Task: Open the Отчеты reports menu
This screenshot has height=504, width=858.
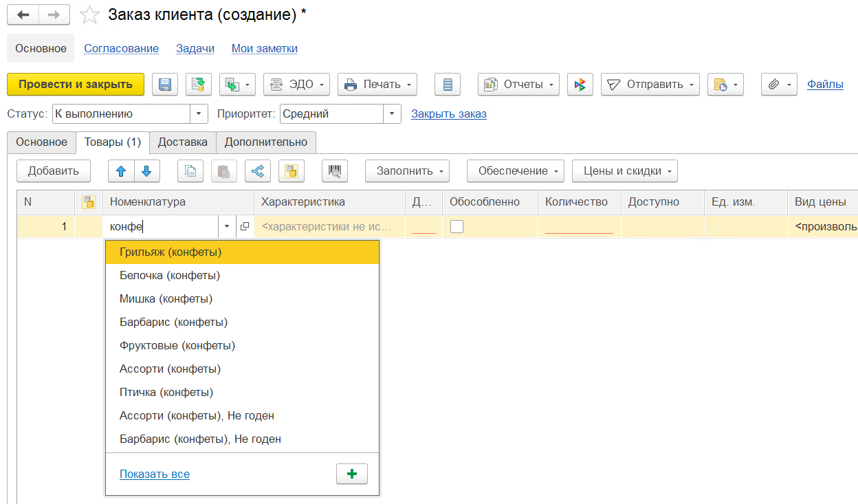Action: (518, 85)
